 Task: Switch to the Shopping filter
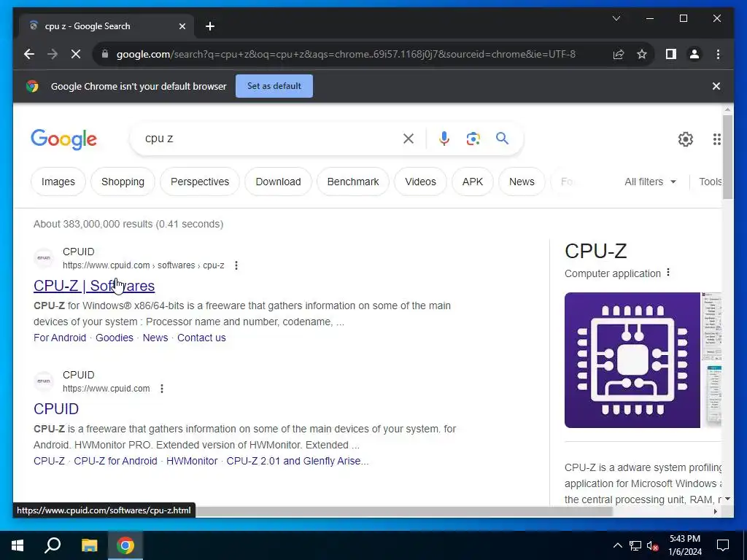point(123,182)
